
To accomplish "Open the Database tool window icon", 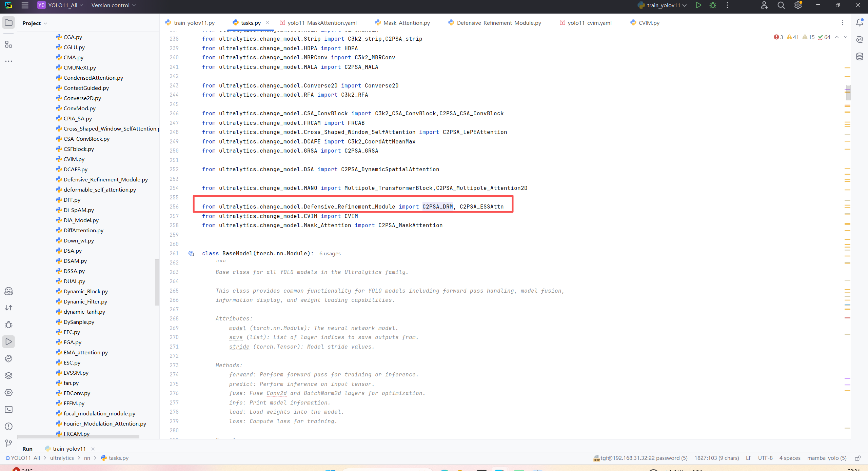I will coord(860,56).
